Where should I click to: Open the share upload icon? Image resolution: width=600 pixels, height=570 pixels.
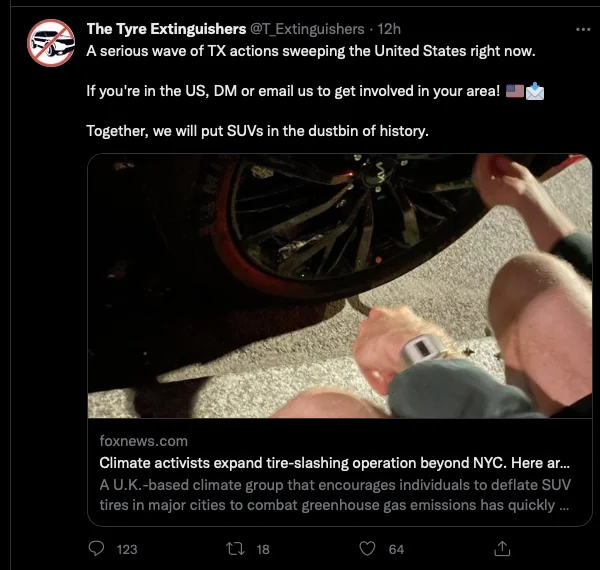[x=502, y=549]
